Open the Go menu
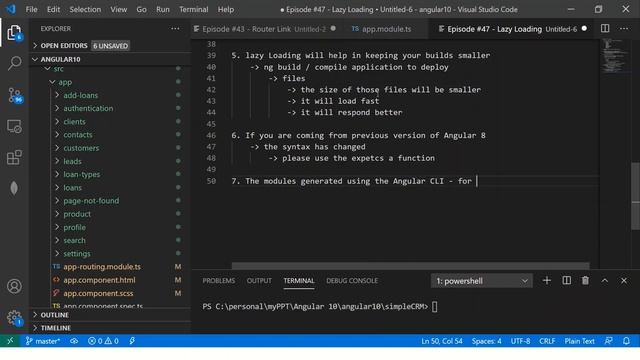This screenshot has height=360, width=640. [x=141, y=9]
